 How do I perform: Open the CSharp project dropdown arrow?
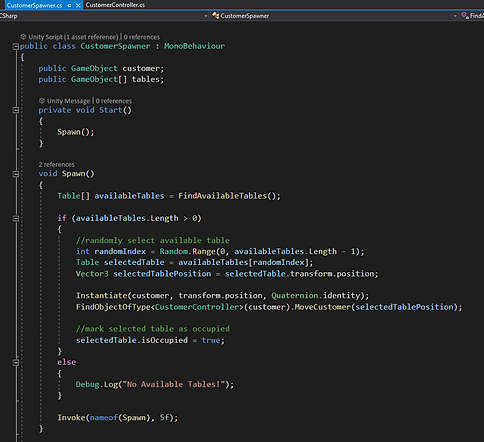[x=205, y=16]
